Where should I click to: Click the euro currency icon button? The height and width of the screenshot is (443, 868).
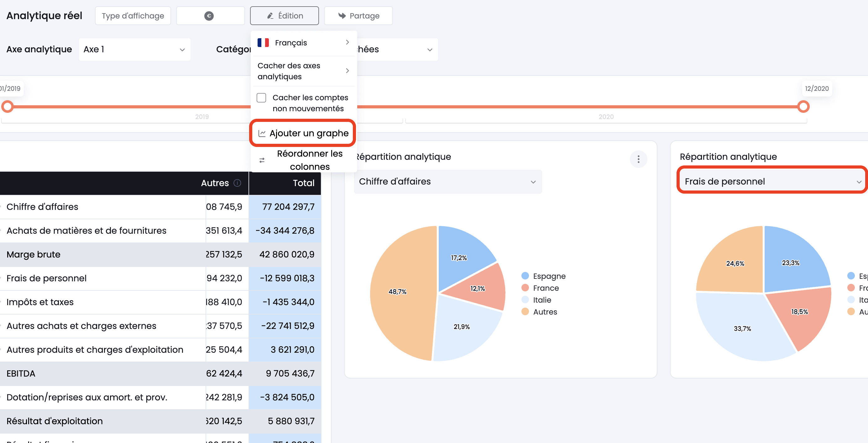coord(209,16)
